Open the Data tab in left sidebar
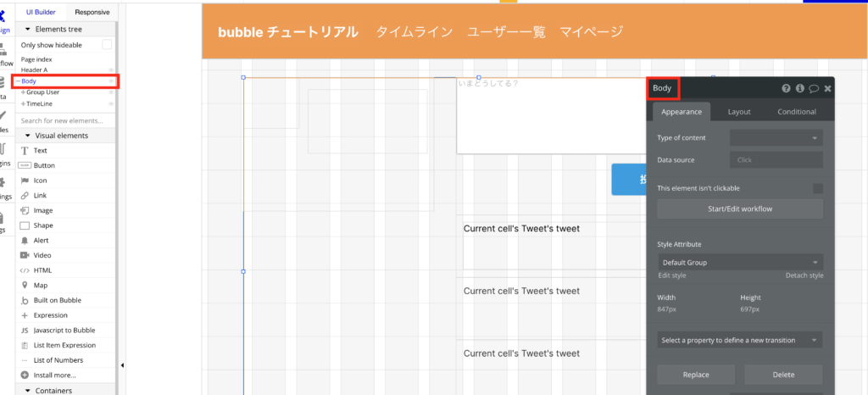868x395 pixels. pos(4,88)
